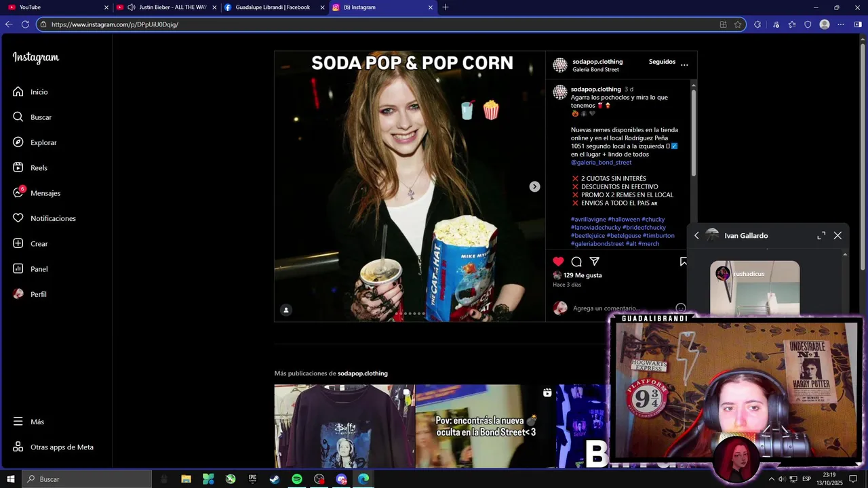Open rushadicus shared post in chat
Image resolution: width=868 pixels, height=488 pixels.
755,289
